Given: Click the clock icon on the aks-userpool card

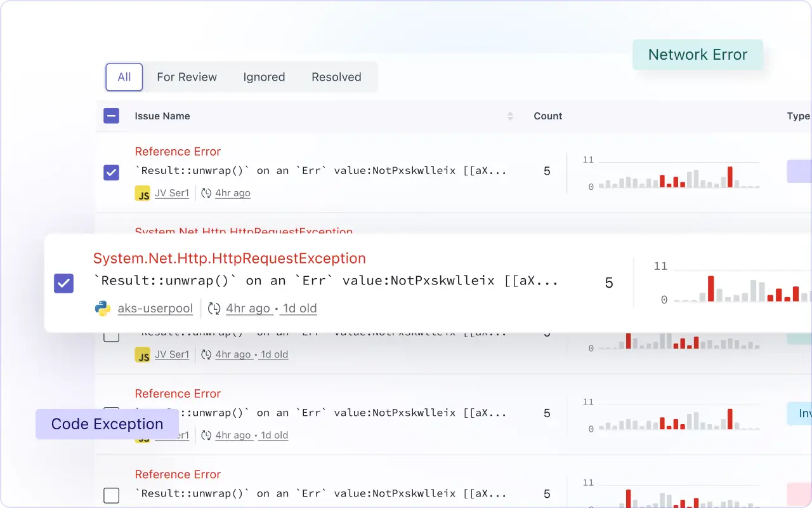Looking at the screenshot, I should (215, 309).
